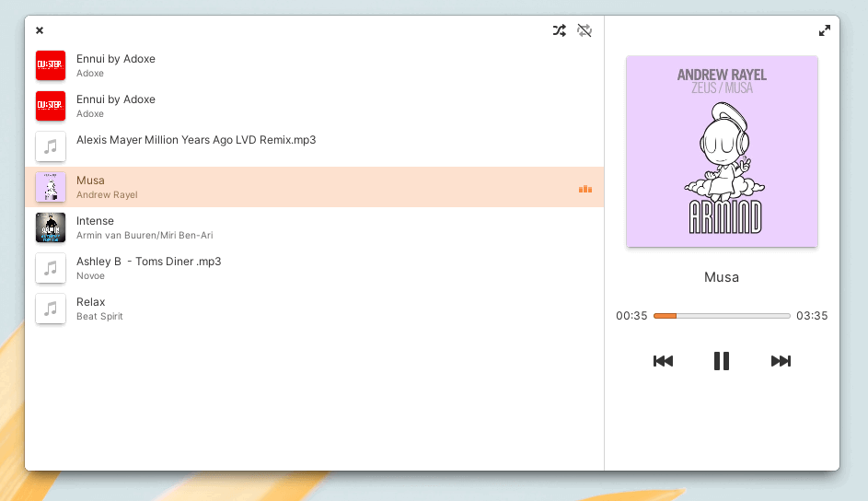Click the Beat Spirit artist label
The height and width of the screenshot is (501, 868).
(99, 316)
